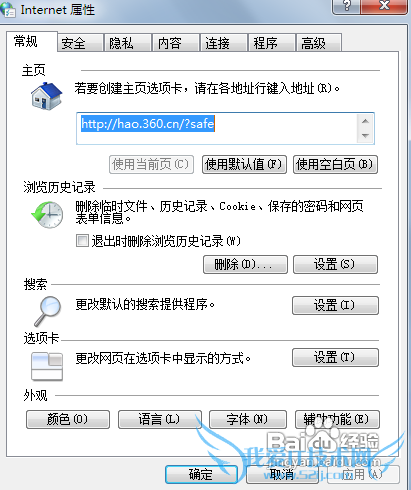Click the magnifying glass search icon
The image size is (411, 490).
point(47,311)
